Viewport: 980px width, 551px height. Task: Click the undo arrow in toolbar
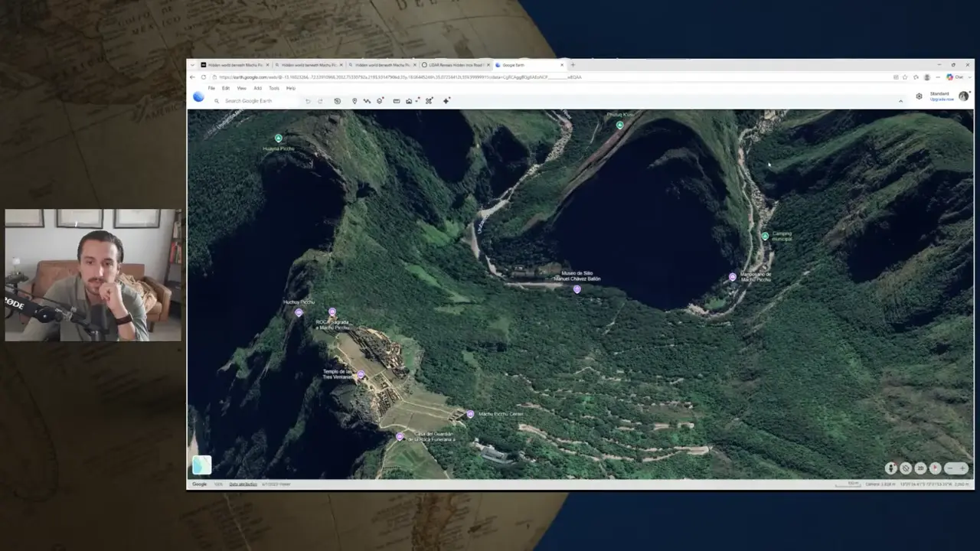(308, 101)
